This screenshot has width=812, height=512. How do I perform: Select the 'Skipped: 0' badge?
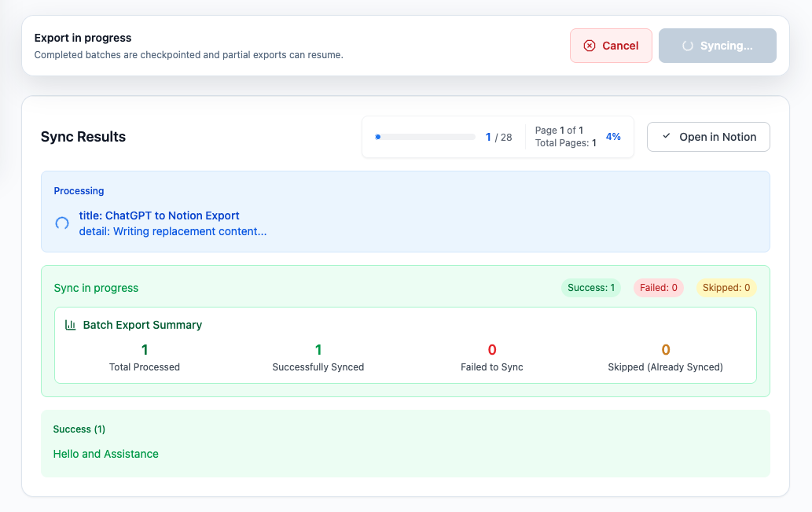click(x=726, y=288)
